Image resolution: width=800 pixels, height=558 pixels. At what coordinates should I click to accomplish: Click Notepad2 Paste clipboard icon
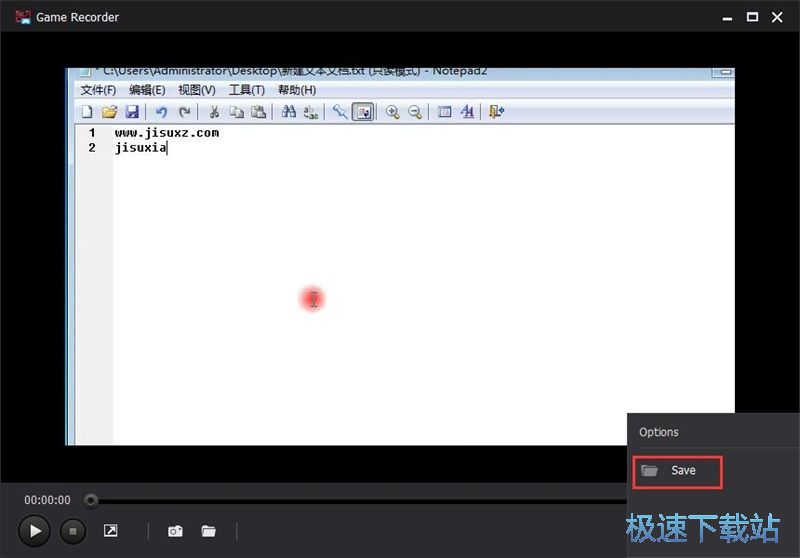click(259, 112)
